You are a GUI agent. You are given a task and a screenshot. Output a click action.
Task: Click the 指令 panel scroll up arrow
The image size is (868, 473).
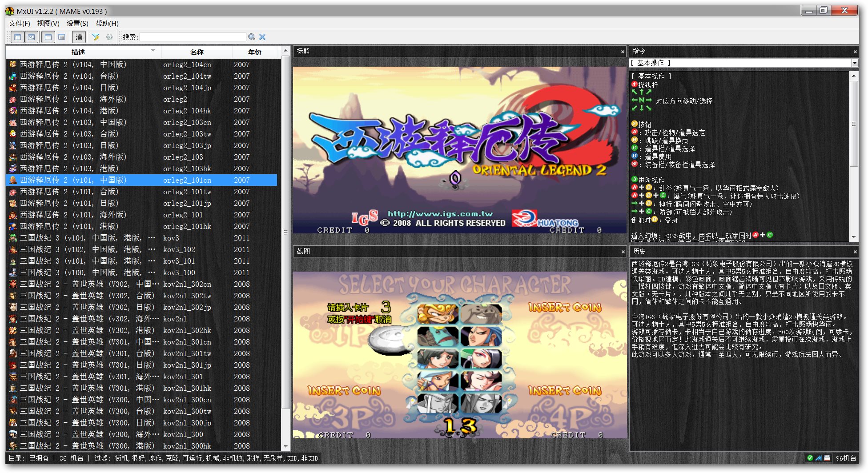[854, 76]
